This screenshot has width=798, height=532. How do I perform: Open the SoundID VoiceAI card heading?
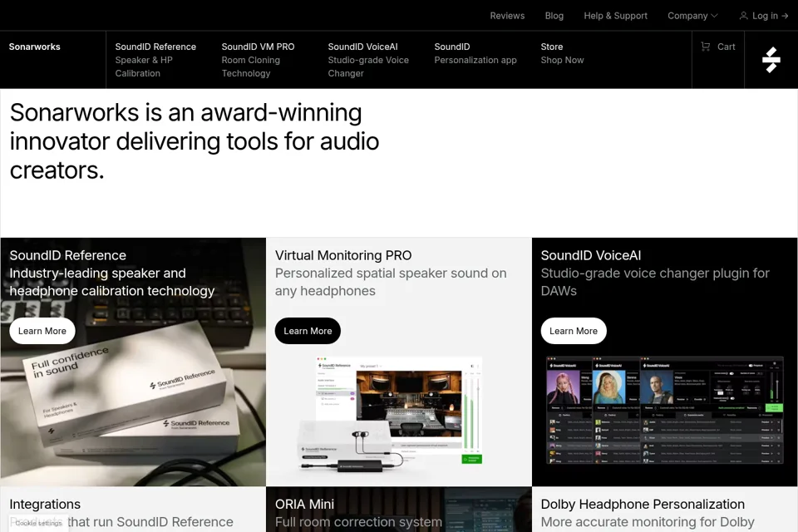(591, 255)
